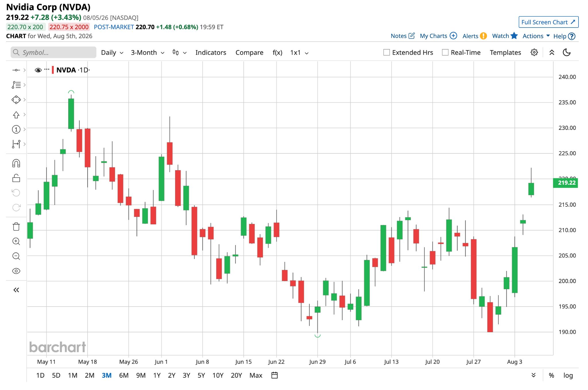Select the trend line drawing tool
588x390 pixels.
16,70
